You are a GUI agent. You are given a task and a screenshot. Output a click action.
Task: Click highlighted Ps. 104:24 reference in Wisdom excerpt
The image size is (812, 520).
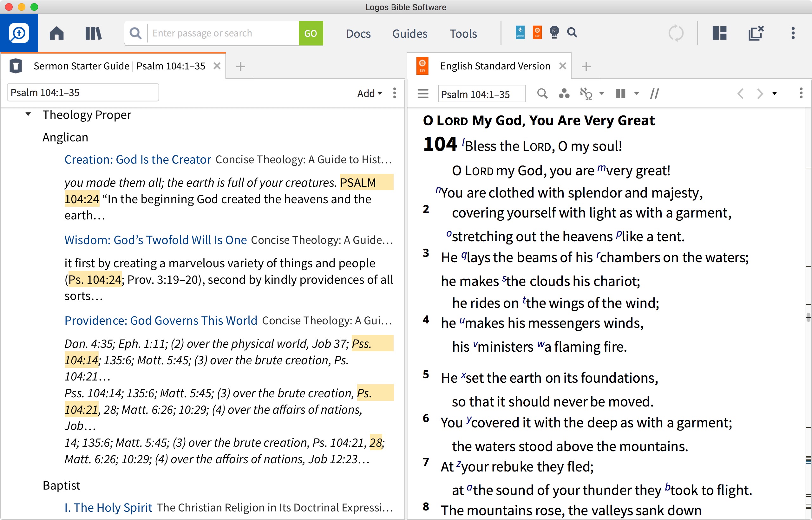click(x=95, y=280)
